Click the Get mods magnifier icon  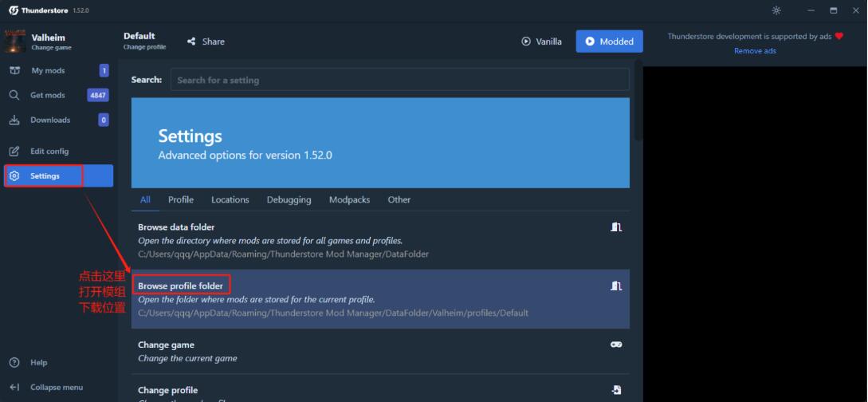pos(15,95)
